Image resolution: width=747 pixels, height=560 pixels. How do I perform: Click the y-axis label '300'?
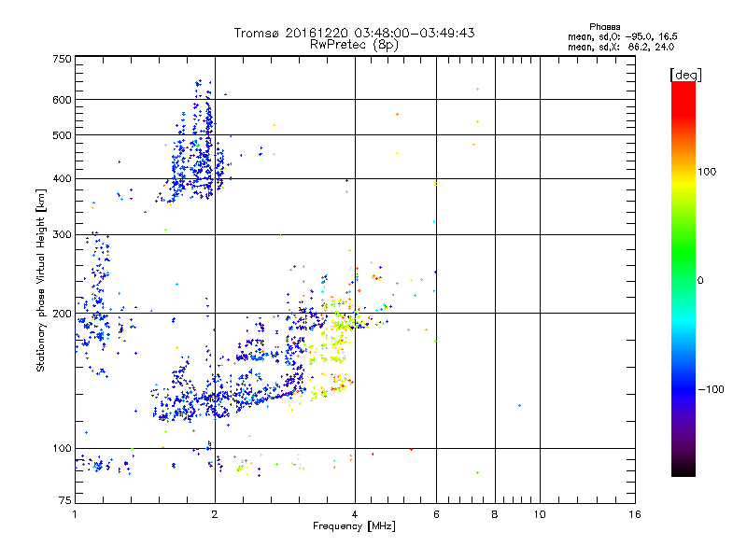tap(62, 235)
